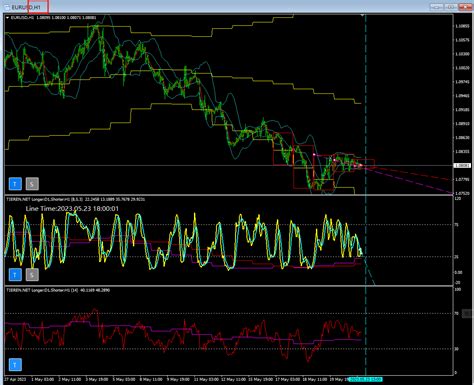Click the small gray marker beside the bottom pane's 70 level
Image resolution: width=474 pixels, height=385 pixels.
tap(467, 313)
